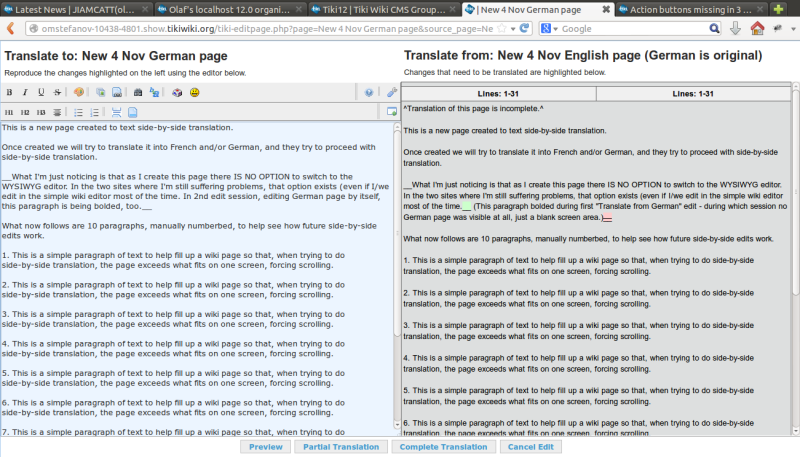Apply italic formatting in editor toolbar

(x=25, y=92)
